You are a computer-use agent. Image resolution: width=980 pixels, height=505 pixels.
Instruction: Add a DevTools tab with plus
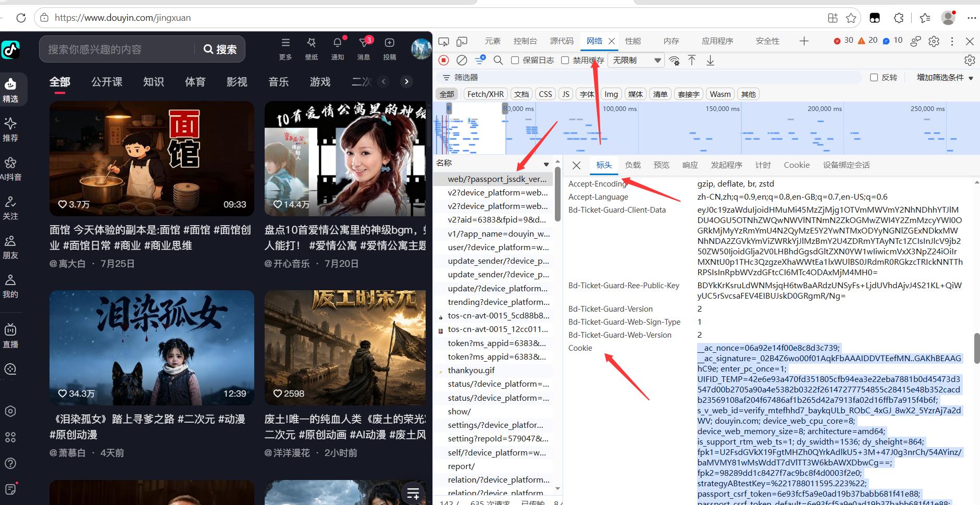coord(804,41)
